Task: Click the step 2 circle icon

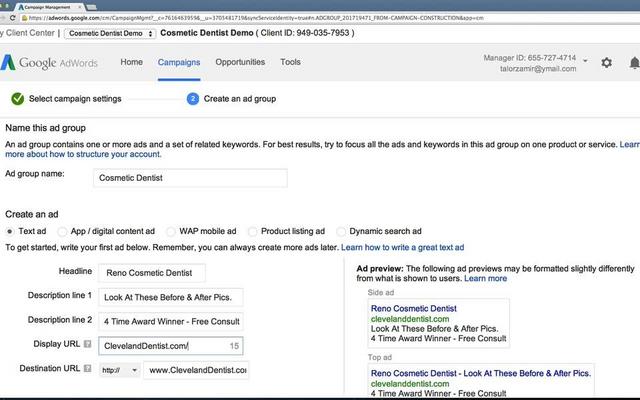Action: point(193,99)
